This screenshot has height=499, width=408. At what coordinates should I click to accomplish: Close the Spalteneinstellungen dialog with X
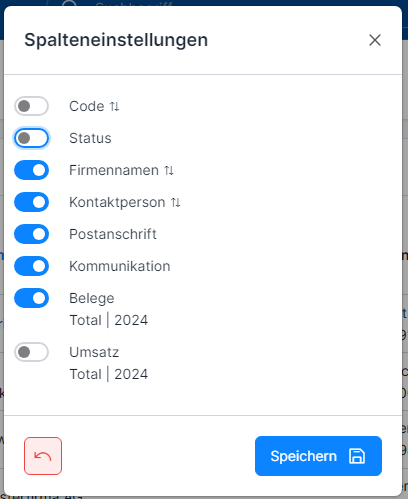click(375, 40)
